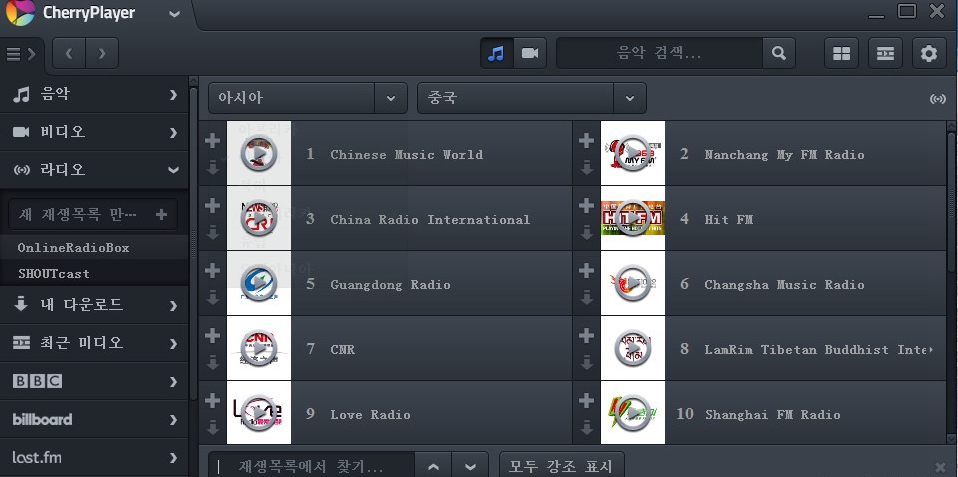This screenshot has height=477, width=958.
Task: Play Chinese Music World station
Action: point(259,153)
